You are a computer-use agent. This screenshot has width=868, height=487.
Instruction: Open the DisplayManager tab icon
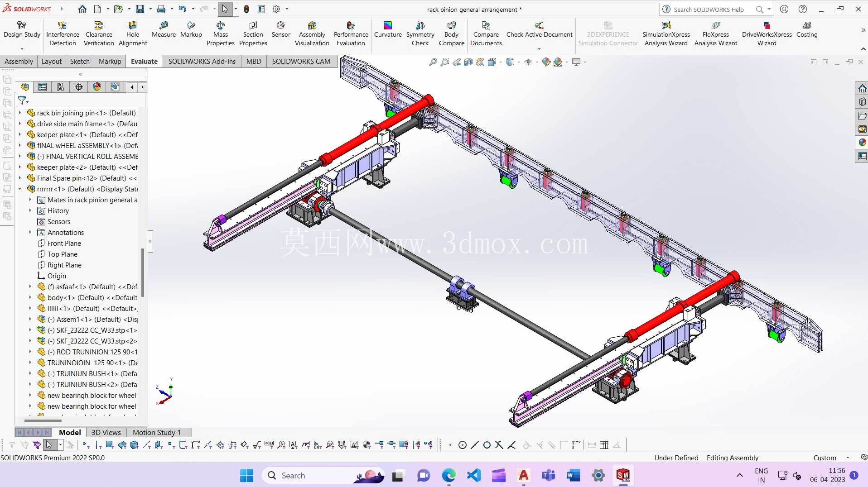97,87
